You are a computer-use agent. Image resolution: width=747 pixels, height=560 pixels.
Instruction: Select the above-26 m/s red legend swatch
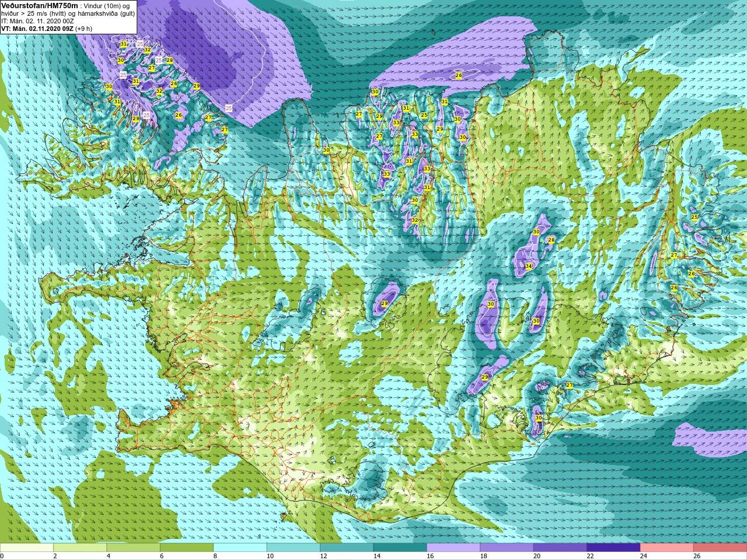point(720,548)
